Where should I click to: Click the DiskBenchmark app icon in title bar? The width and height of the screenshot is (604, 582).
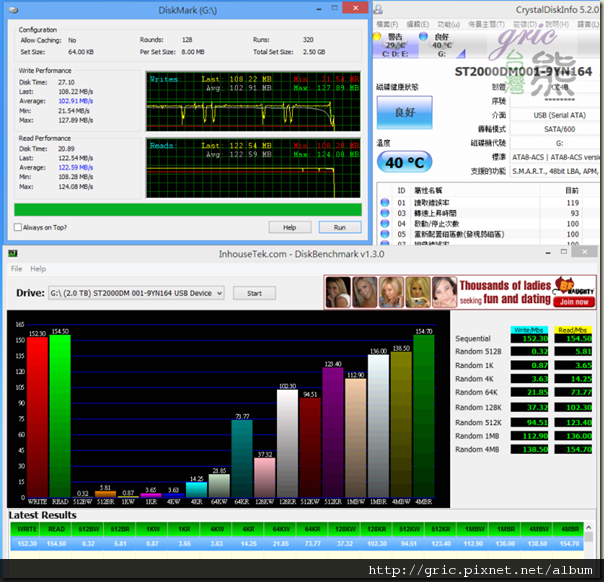tap(14, 253)
